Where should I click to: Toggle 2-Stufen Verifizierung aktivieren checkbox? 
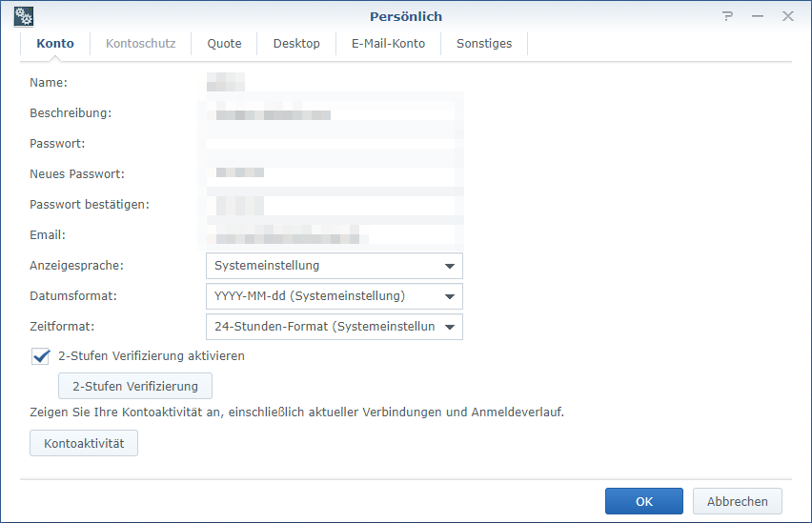click(40, 356)
